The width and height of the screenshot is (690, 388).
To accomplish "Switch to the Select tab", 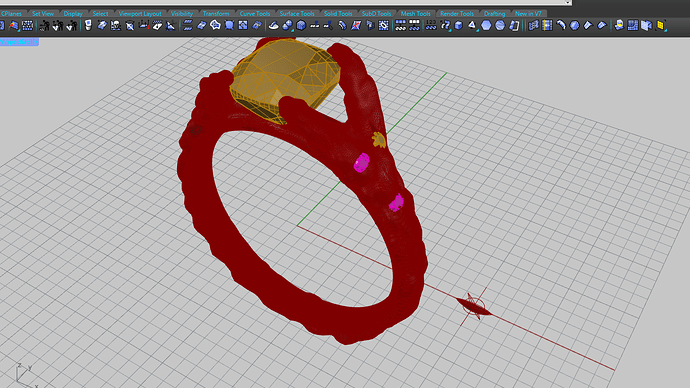I will click(x=100, y=14).
